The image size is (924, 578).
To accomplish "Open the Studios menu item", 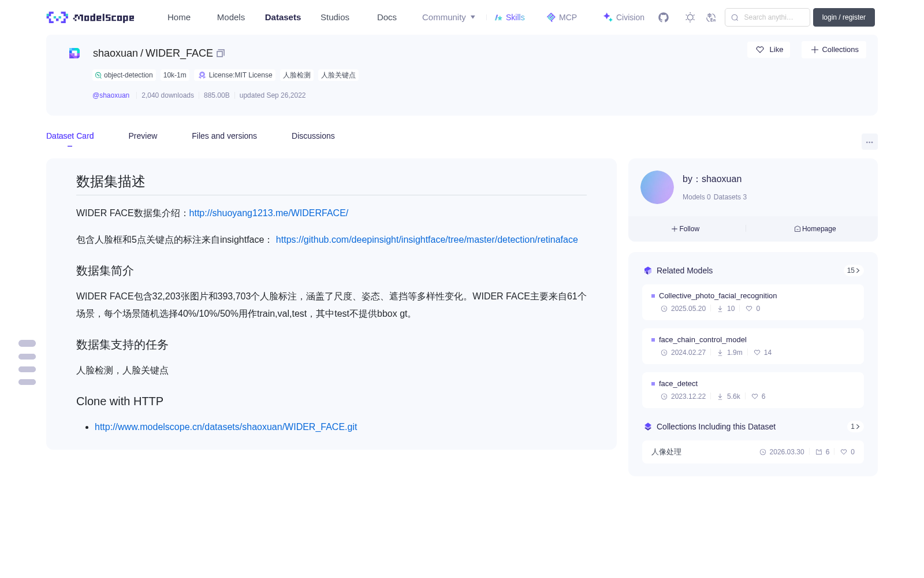I will (335, 17).
